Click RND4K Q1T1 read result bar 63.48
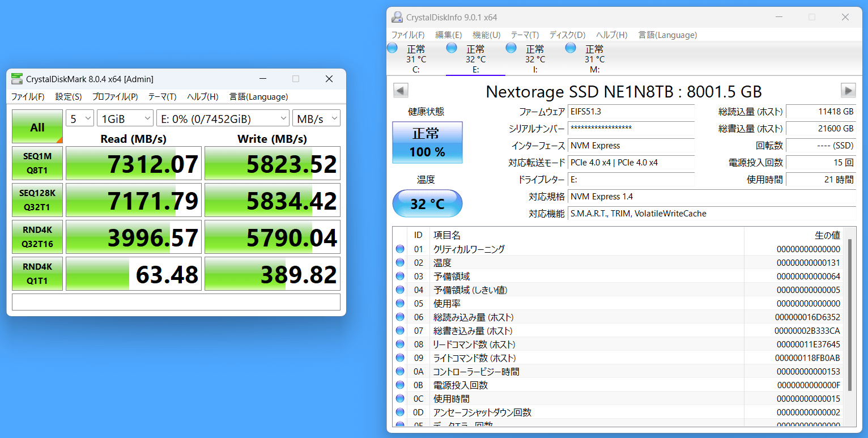This screenshot has height=438, width=868. (x=134, y=274)
